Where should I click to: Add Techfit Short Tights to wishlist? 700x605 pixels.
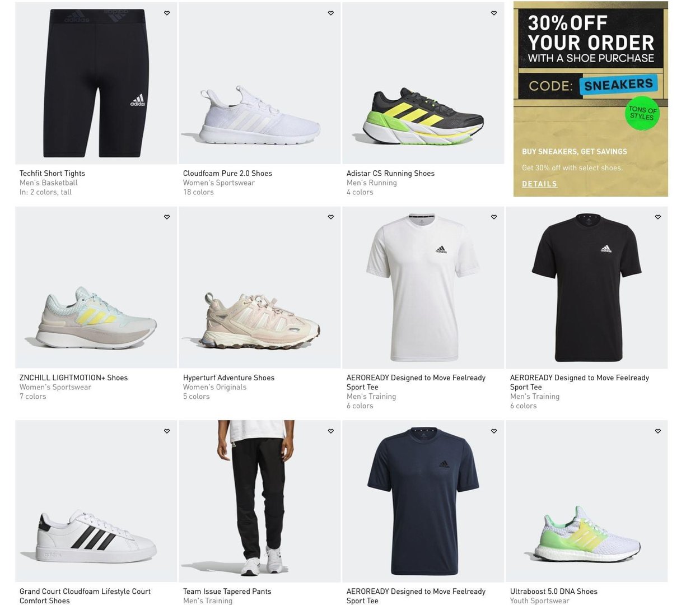coord(167,13)
